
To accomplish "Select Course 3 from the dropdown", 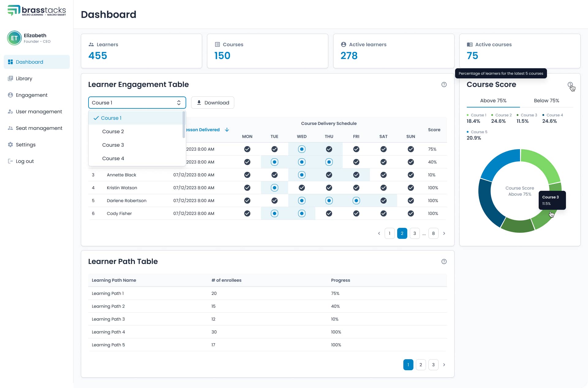I will pos(113,145).
